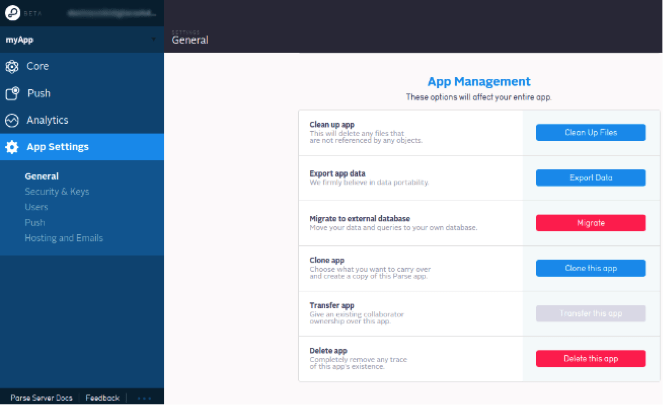663x405 pixels.
Task: Click 'Migrate to external database' label
Action: 359,219
